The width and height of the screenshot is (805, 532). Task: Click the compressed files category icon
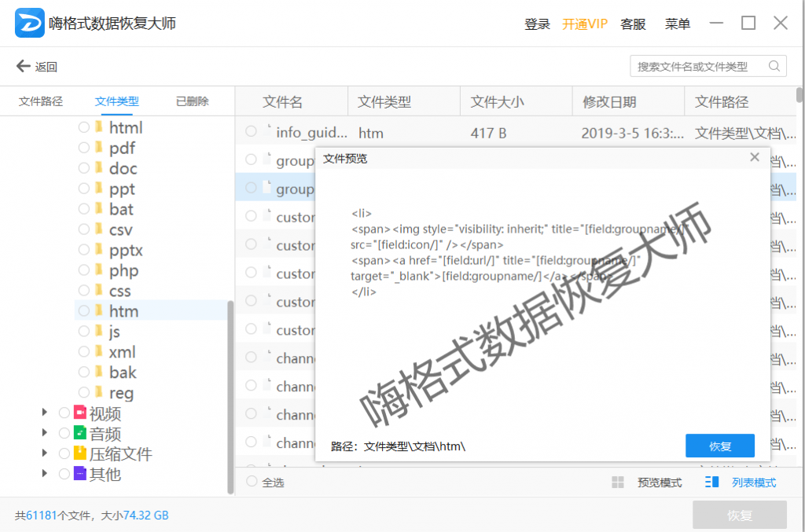[80, 453]
